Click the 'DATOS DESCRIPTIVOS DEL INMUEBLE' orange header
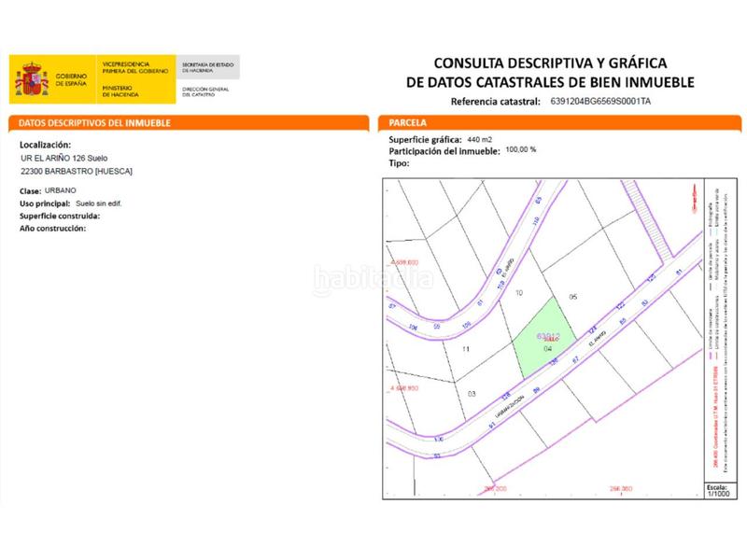Image resolution: width=747 pixels, height=560 pixels. [189, 123]
